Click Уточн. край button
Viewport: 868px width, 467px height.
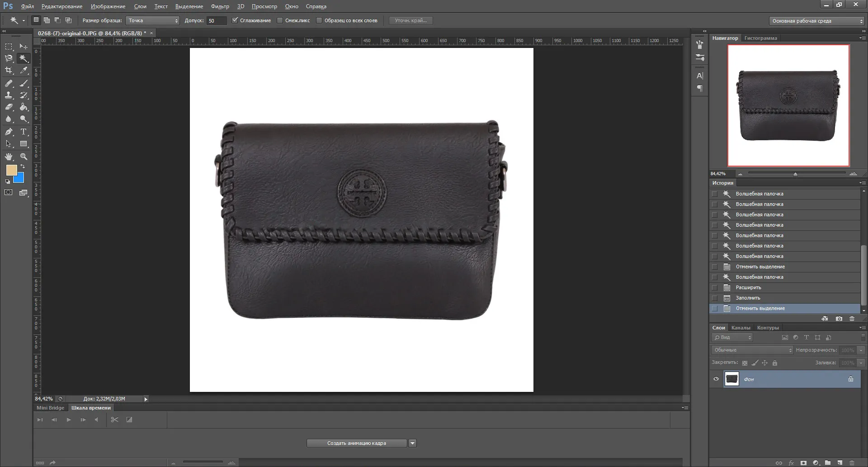(x=411, y=20)
